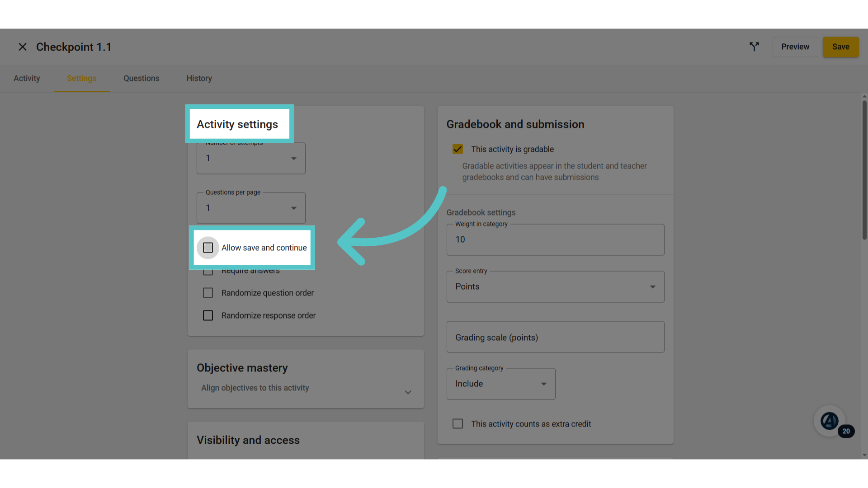Close the Checkpoint 1.1 editor
The image size is (868, 488).
coord(23,47)
